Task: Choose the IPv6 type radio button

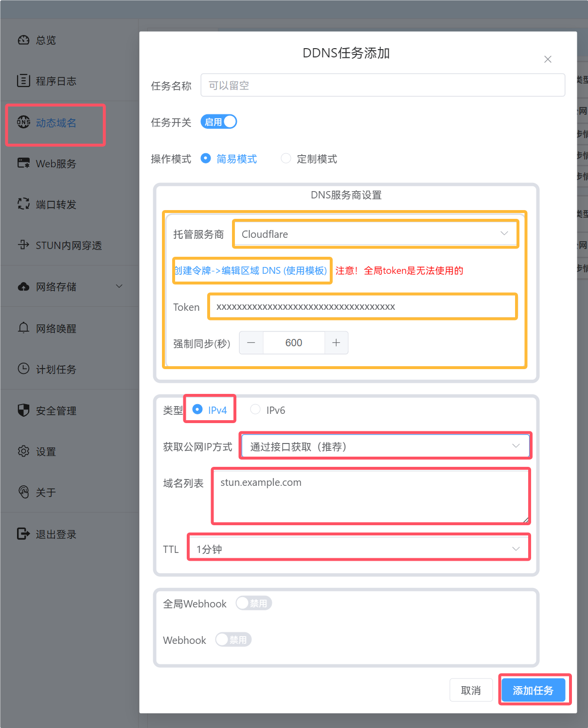Action: click(255, 409)
